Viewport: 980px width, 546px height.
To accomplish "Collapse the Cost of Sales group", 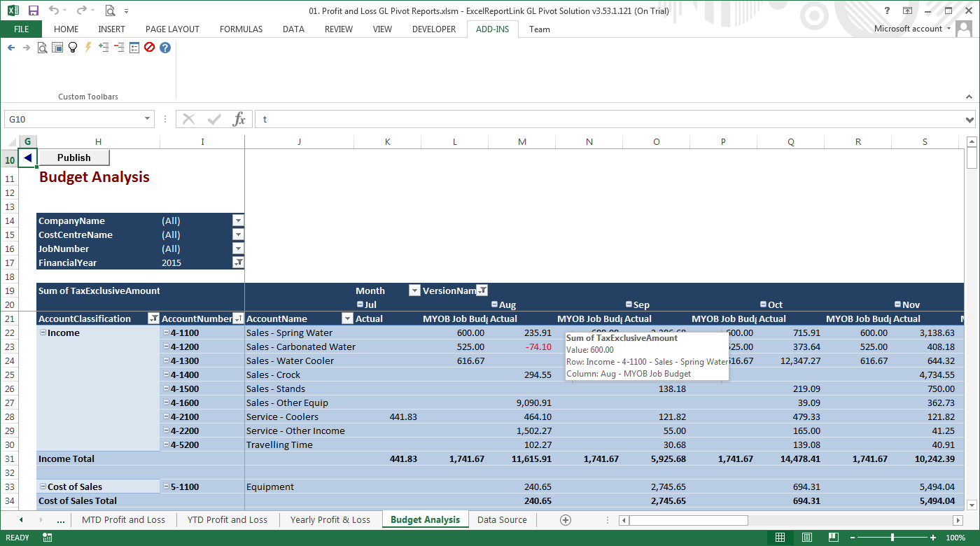I will (43, 486).
